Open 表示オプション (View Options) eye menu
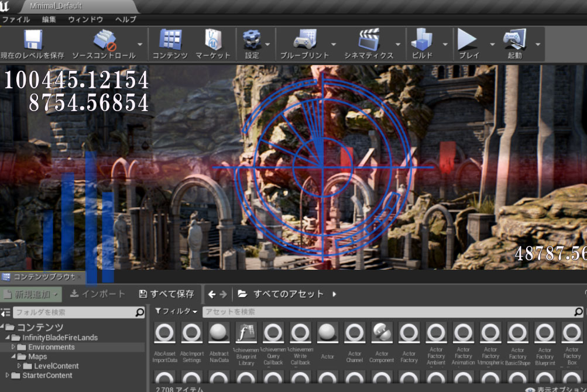The image size is (587, 392). (556, 389)
